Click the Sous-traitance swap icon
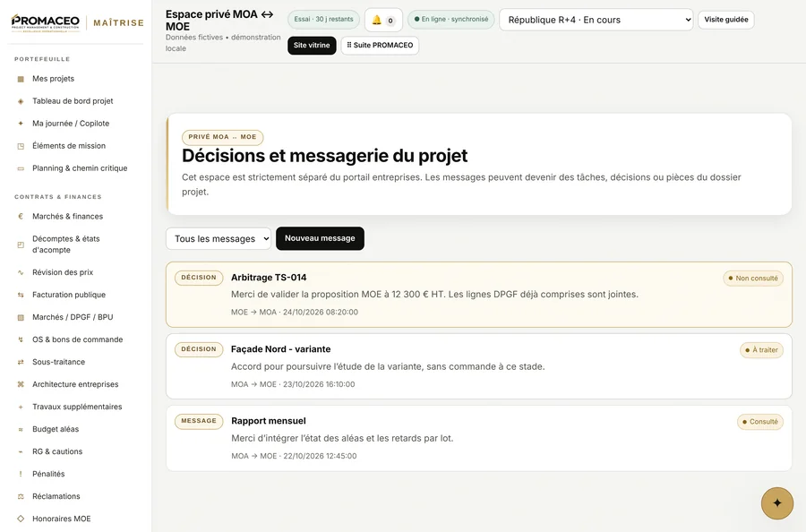The width and height of the screenshot is (806, 532). click(x=21, y=362)
